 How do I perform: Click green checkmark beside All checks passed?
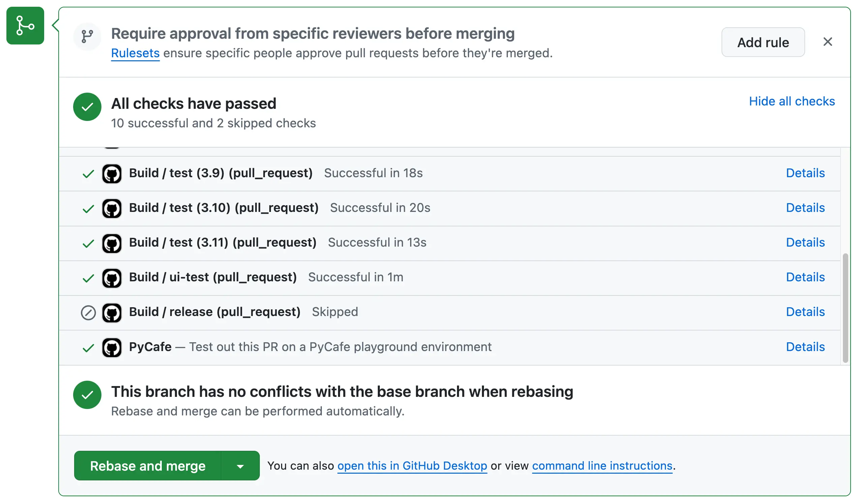pos(87,107)
